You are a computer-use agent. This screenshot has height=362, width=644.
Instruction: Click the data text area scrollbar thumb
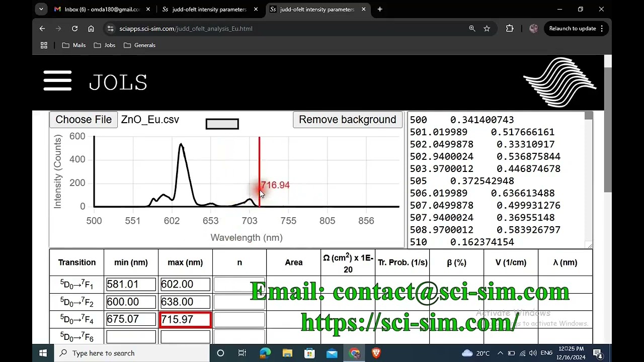click(589, 116)
